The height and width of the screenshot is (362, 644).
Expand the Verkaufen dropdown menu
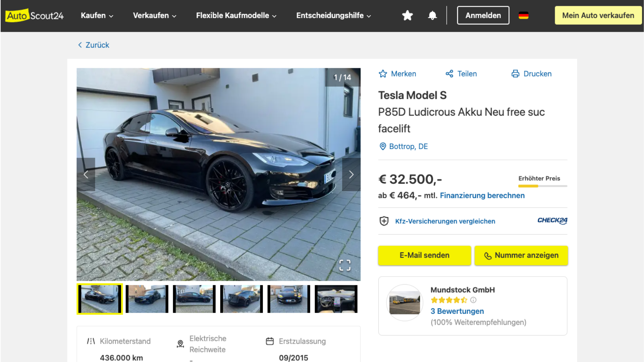tap(155, 15)
